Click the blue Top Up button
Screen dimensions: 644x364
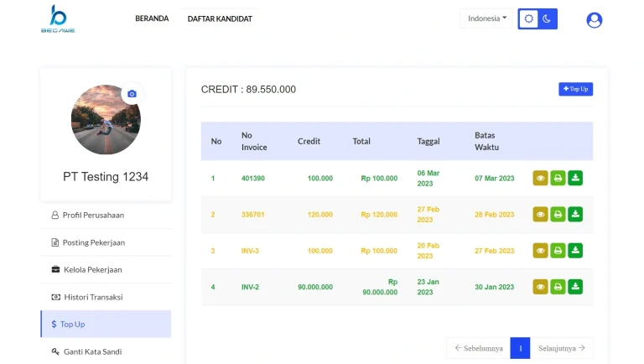(x=575, y=89)
